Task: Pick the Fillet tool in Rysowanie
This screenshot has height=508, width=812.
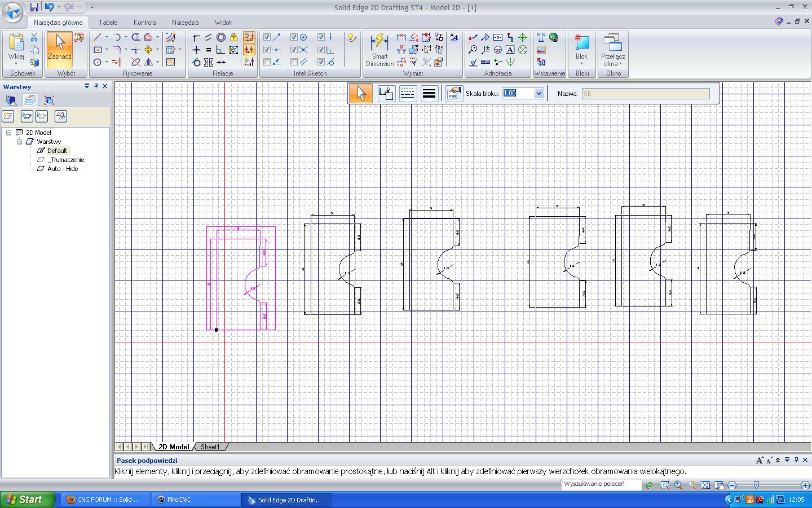Action: tap(117, 50)
